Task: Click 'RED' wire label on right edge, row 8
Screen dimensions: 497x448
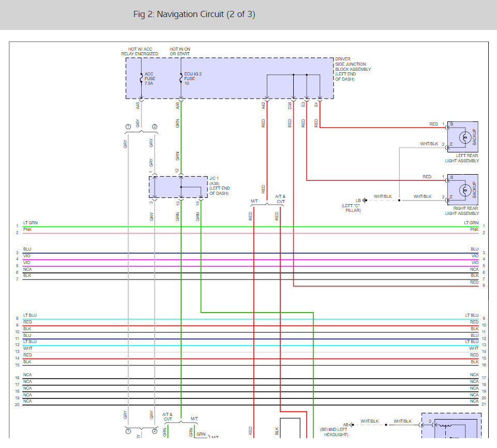Action: [x=474, y=282]
